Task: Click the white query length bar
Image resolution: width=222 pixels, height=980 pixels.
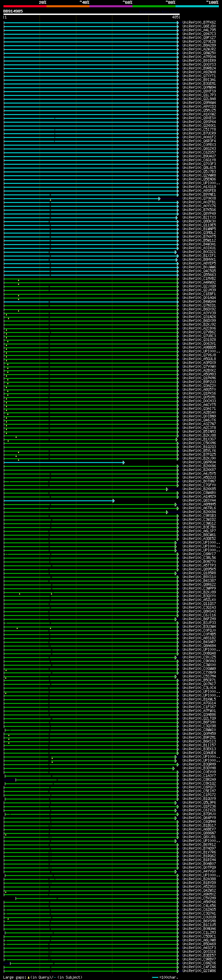Action: pos(92,15)
